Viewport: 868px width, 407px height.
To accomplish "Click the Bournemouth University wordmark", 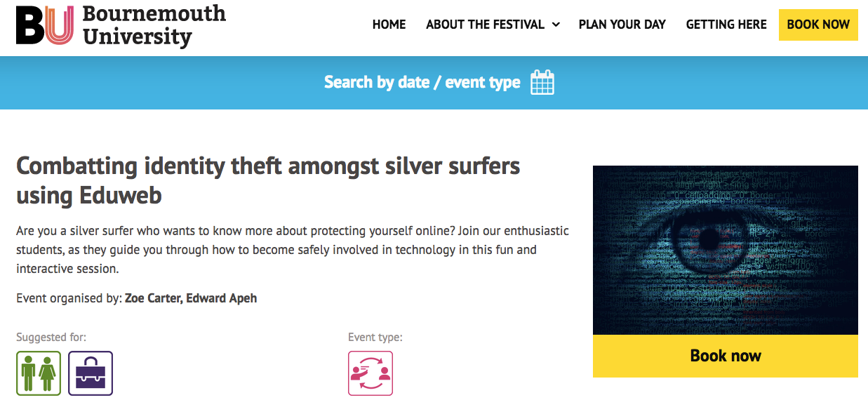I will (154, 25).
